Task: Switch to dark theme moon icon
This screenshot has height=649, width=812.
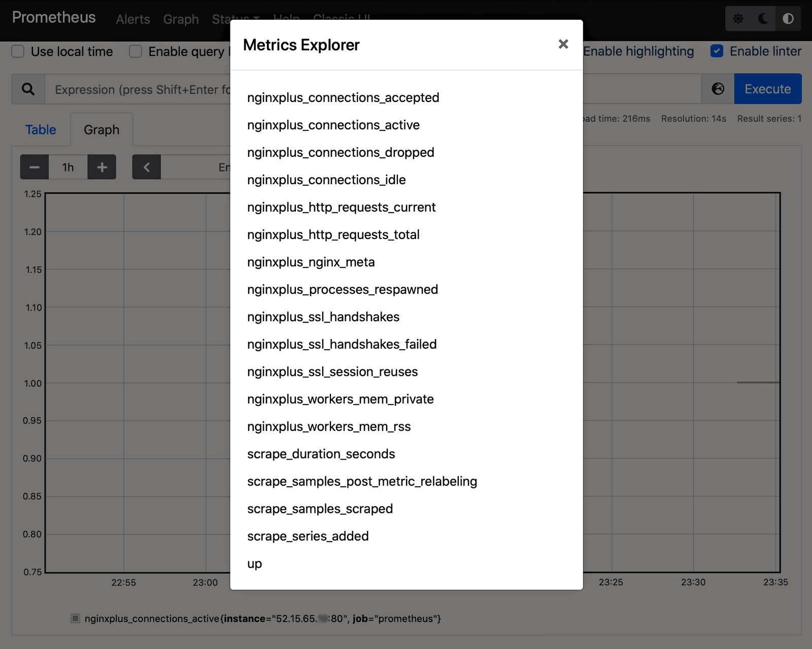Action: (x=763, y=19)
